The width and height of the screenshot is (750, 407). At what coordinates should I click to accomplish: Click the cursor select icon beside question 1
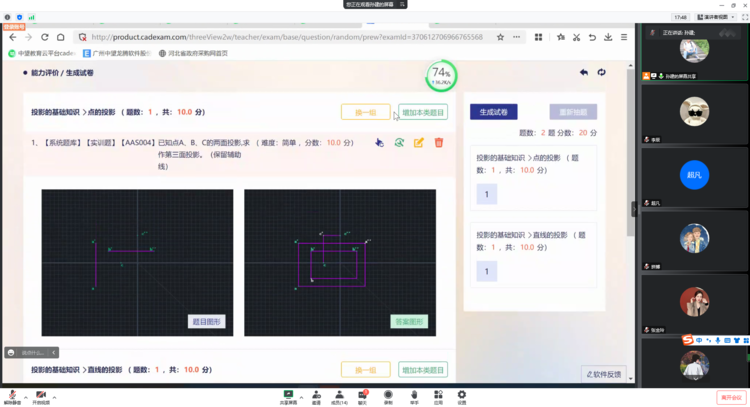(379, 143)
